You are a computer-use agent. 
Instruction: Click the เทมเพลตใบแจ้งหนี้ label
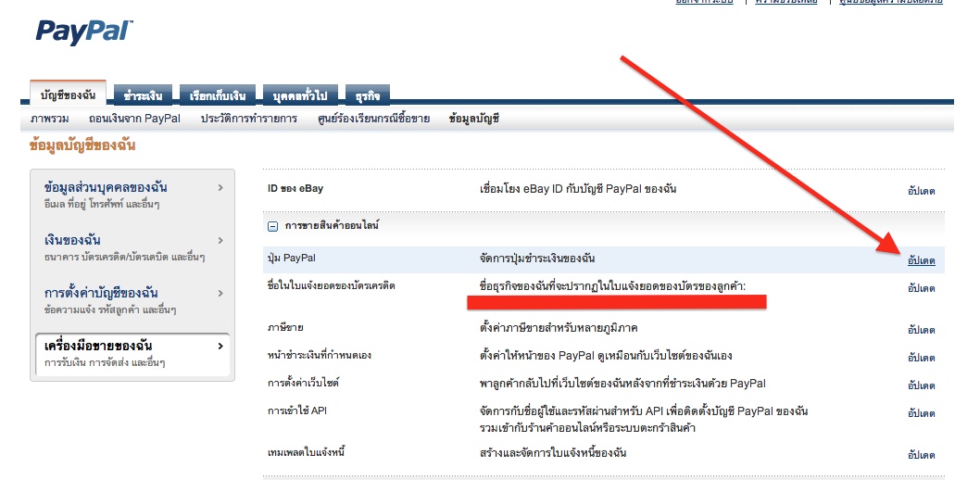point(306,452)
